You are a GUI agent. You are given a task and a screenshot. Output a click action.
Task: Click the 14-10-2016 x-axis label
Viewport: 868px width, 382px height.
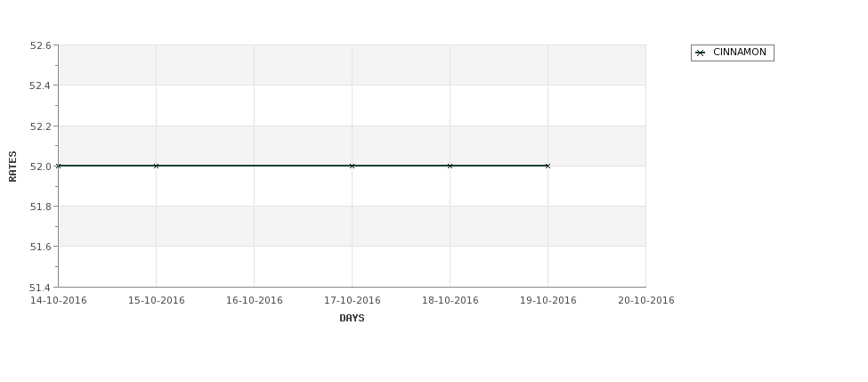click(x=58, y=301)
